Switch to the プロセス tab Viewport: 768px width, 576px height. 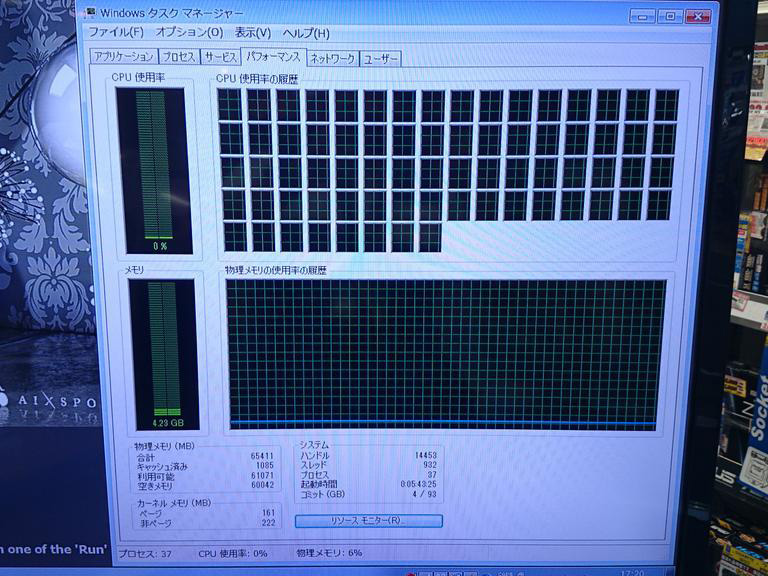point(179,57)
